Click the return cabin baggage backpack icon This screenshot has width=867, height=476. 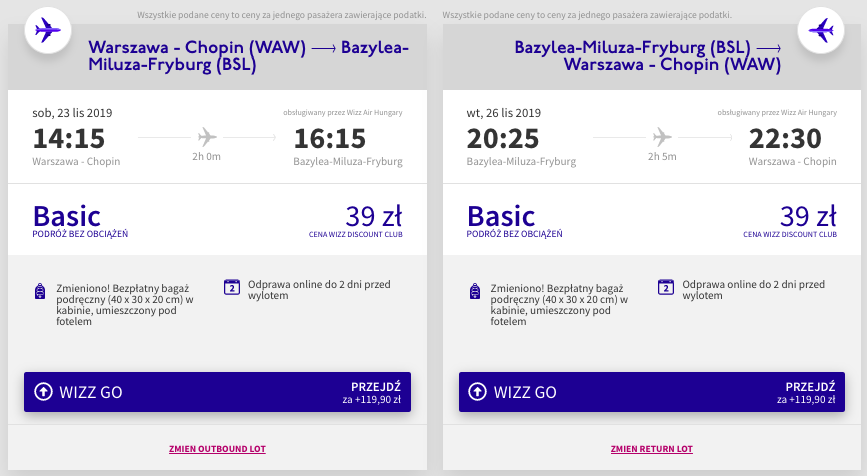[475, 291]
